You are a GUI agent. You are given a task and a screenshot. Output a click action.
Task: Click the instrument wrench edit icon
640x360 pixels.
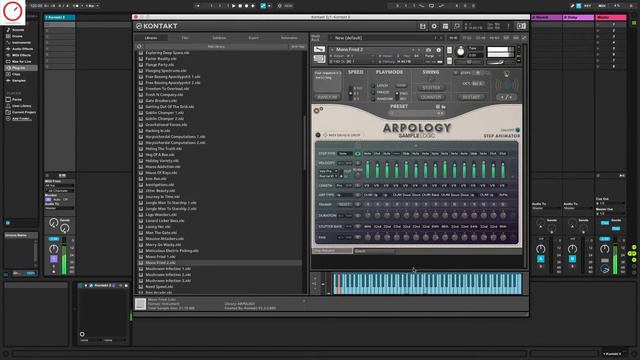coord(319,49)
